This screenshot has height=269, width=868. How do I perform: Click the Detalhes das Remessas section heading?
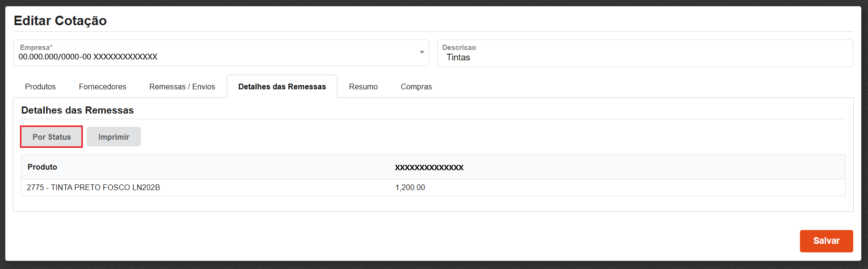78,110
